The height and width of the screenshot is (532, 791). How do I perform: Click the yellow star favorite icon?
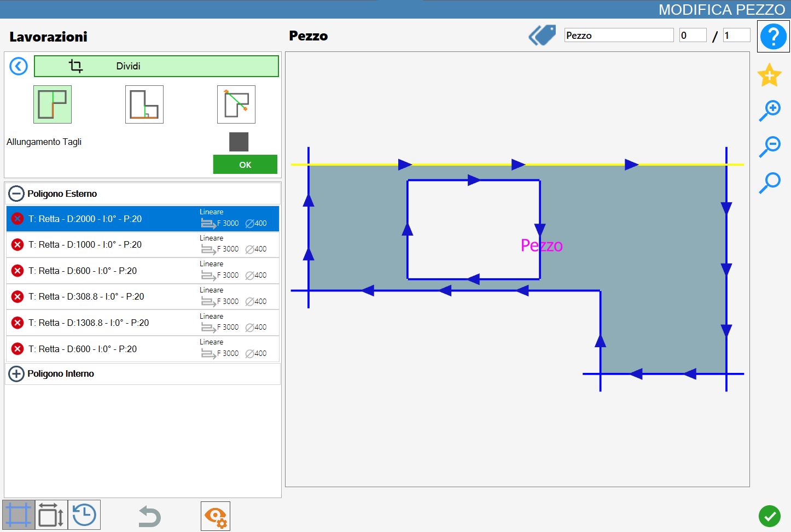(770, 75)
